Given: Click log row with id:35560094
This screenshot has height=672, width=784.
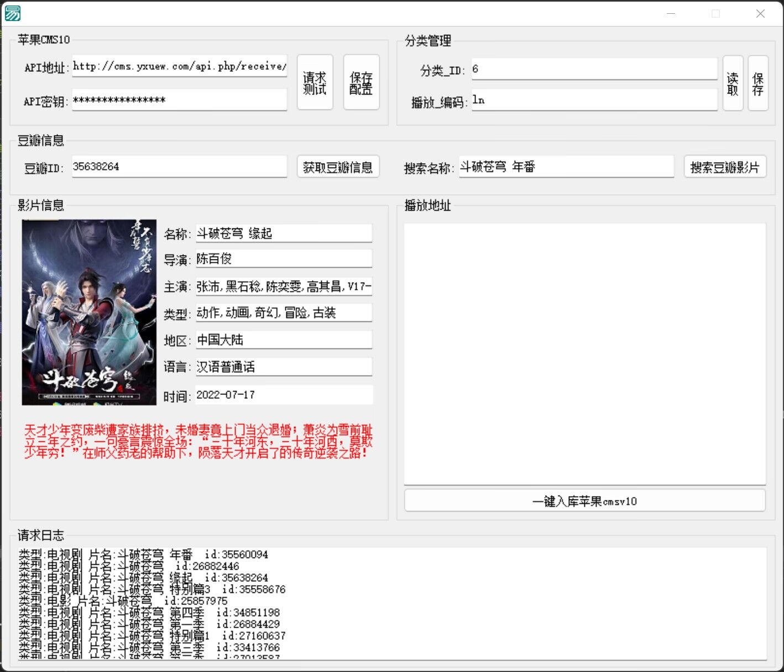Looking at the screenshot, I should pyautogui.click(x=144, y=554).
